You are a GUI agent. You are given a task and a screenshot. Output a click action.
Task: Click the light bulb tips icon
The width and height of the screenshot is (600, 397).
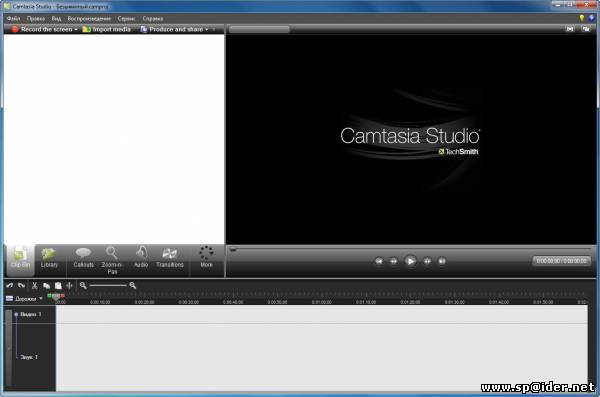click(x=582, y=18)
